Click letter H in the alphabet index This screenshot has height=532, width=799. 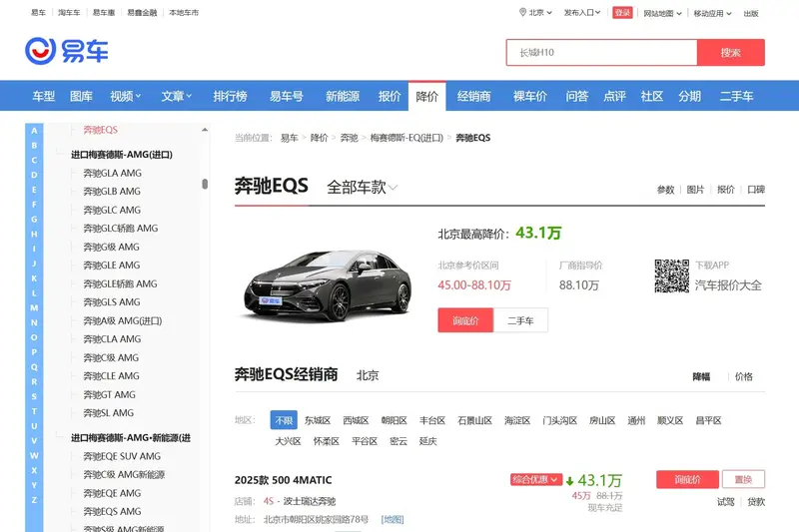(x=34, y=235)
